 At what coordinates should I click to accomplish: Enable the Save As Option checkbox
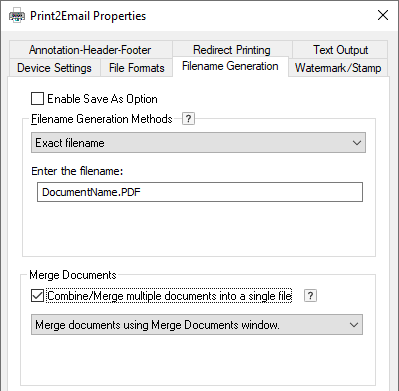point(37,99)
